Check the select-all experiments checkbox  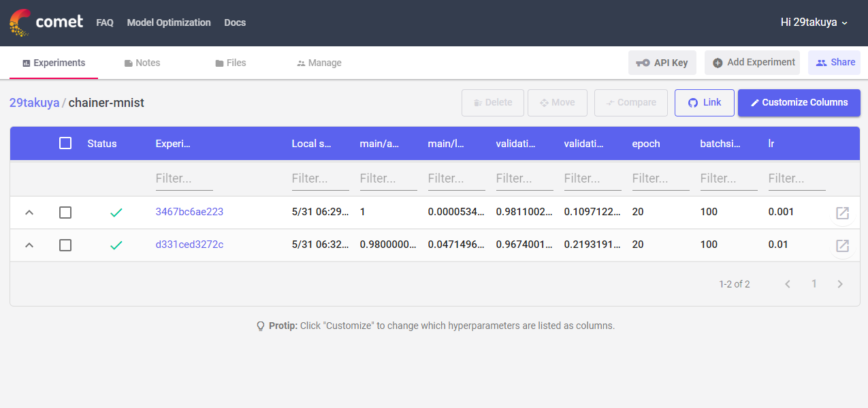(x=65, y=143)
